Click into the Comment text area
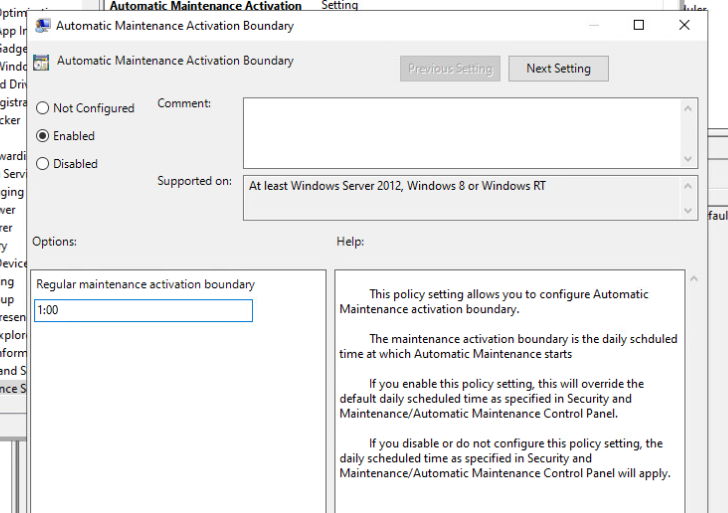The height and width of the screenshot is (513, 728). [x=462, y=133]
